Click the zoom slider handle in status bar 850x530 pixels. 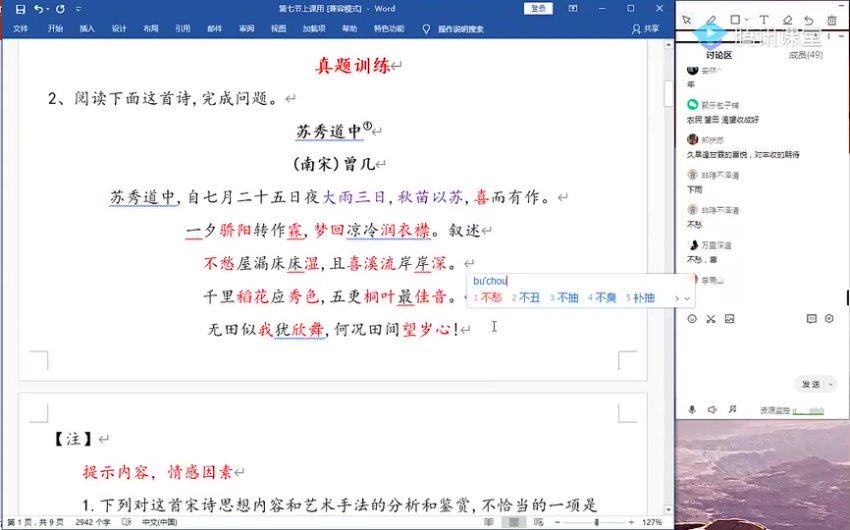tap(596, 522)
